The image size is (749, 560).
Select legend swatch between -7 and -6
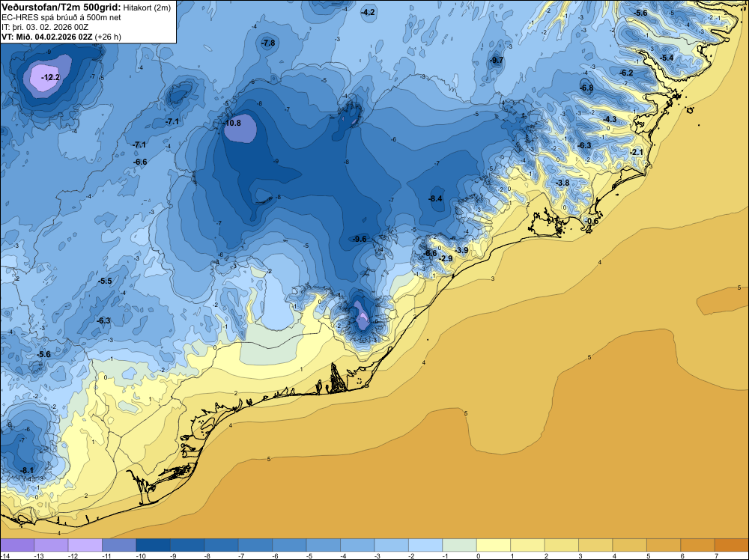(255, 545)
